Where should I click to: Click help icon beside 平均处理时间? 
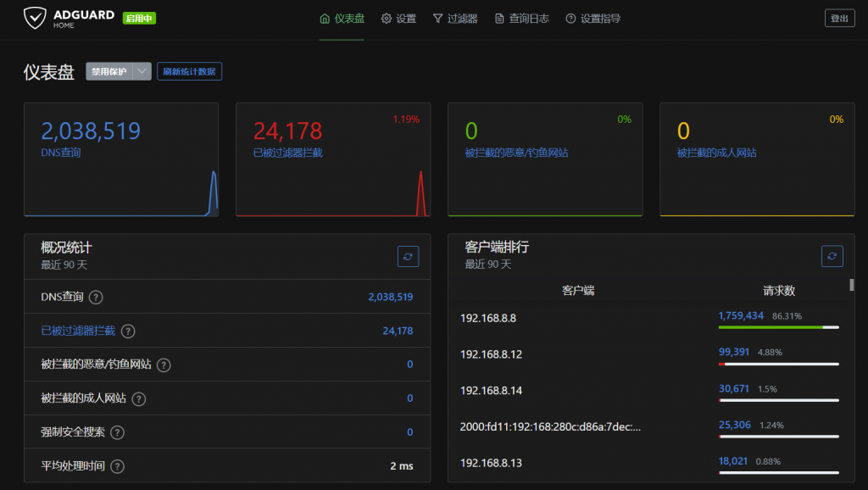(x=117, y=466)
